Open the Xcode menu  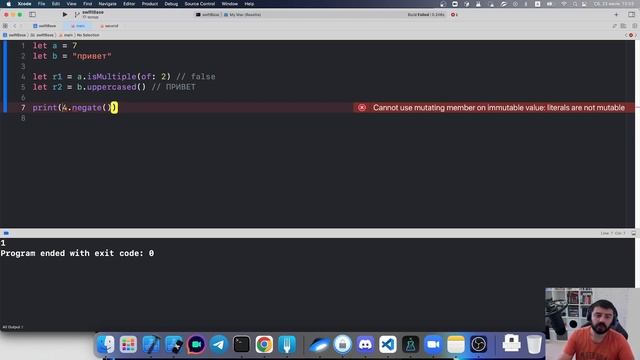(x=24, y=4)
